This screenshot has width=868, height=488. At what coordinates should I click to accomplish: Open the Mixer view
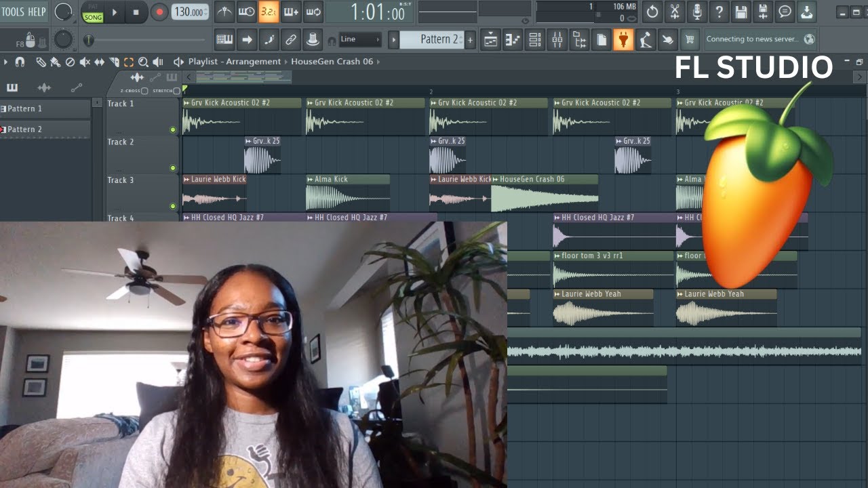557,39
